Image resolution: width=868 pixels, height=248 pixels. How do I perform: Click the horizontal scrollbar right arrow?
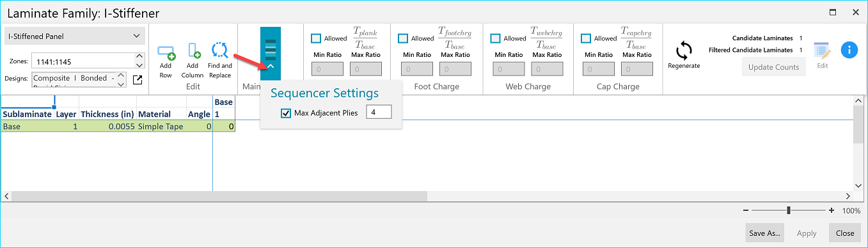tap(849, 196)
